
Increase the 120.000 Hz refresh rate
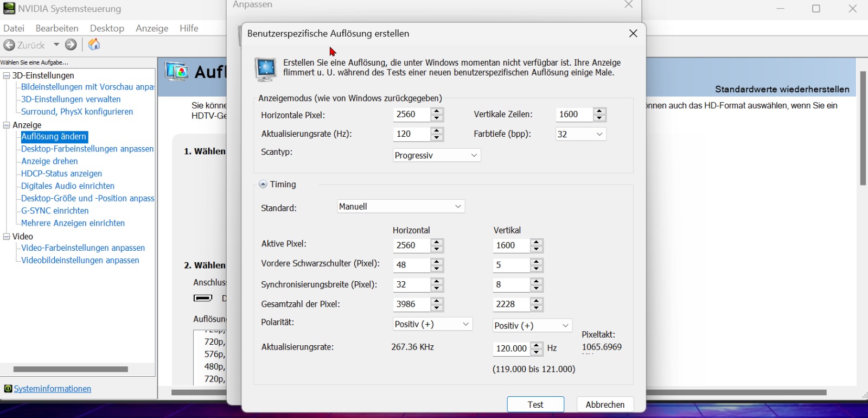point(537,345)
